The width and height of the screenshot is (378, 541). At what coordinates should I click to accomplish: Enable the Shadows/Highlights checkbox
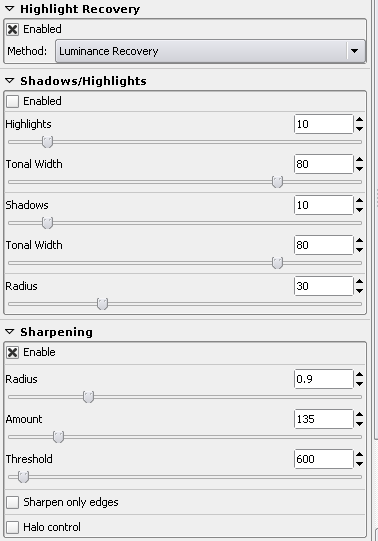(12, 101)
